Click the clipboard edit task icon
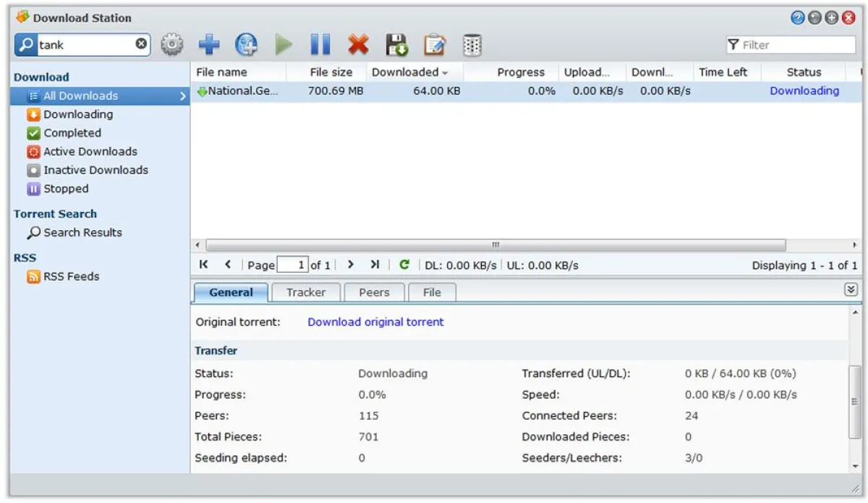868x503 pixels. [434, 45]
